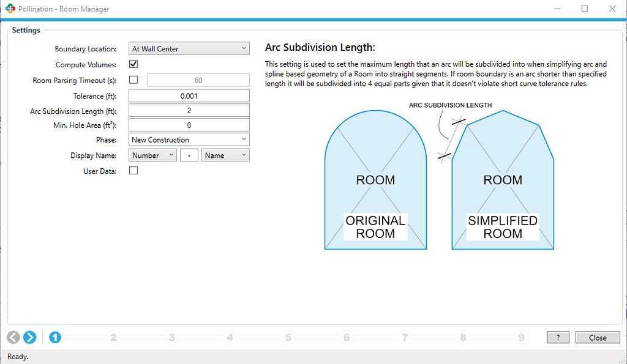Image resolution: width=627 pixels, height=364 pixels.
Task: Enable the Room Parsing Timeout option
Action: 132,79
